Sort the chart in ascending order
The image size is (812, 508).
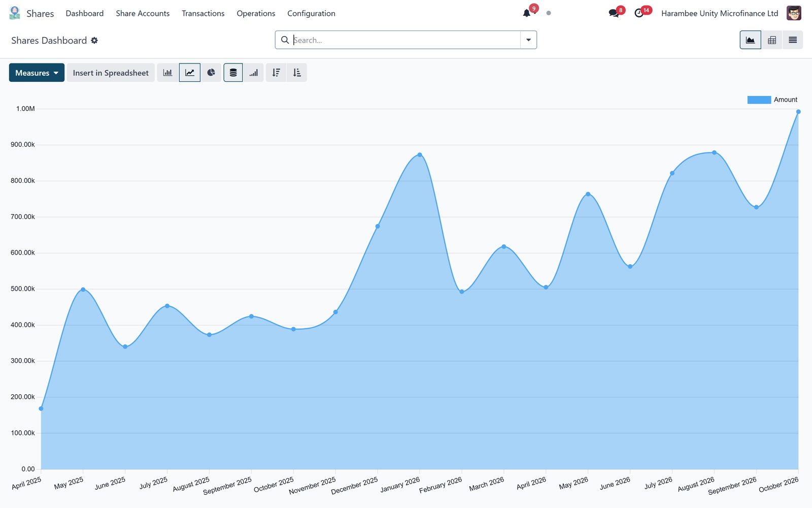point(297,73)
